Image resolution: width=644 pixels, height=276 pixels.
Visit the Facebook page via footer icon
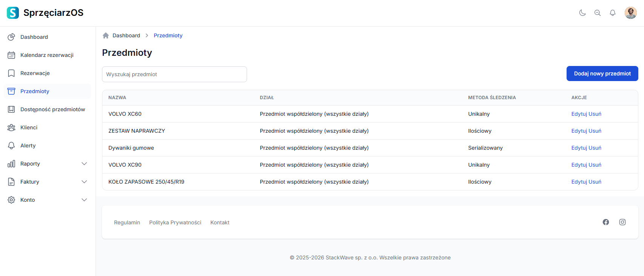(x=606, y=222)
